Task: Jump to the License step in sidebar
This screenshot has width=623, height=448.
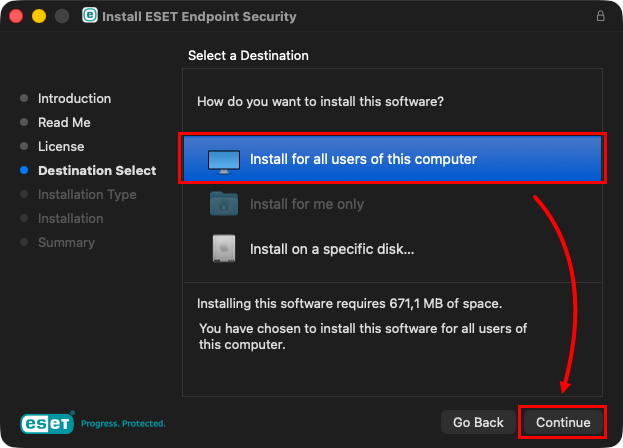Action: 61,147
